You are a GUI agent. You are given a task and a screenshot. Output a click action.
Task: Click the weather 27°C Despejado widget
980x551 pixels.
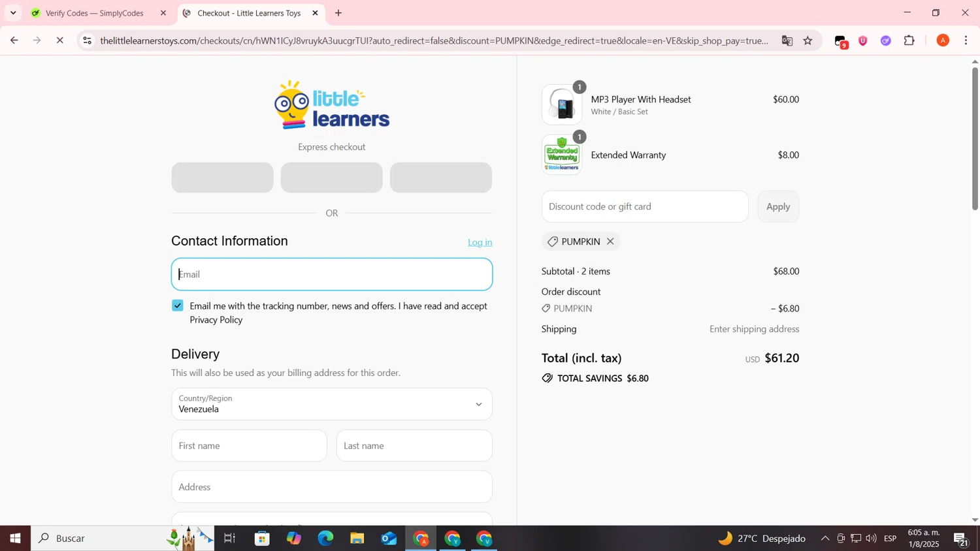tap(762, 539)
